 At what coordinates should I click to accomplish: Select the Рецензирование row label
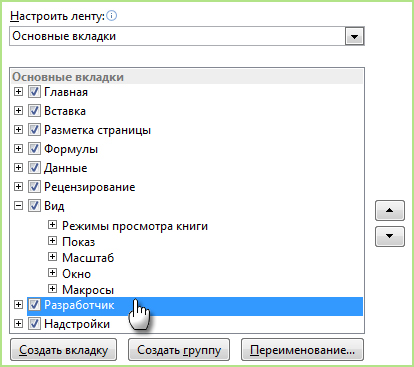point(90,187)
